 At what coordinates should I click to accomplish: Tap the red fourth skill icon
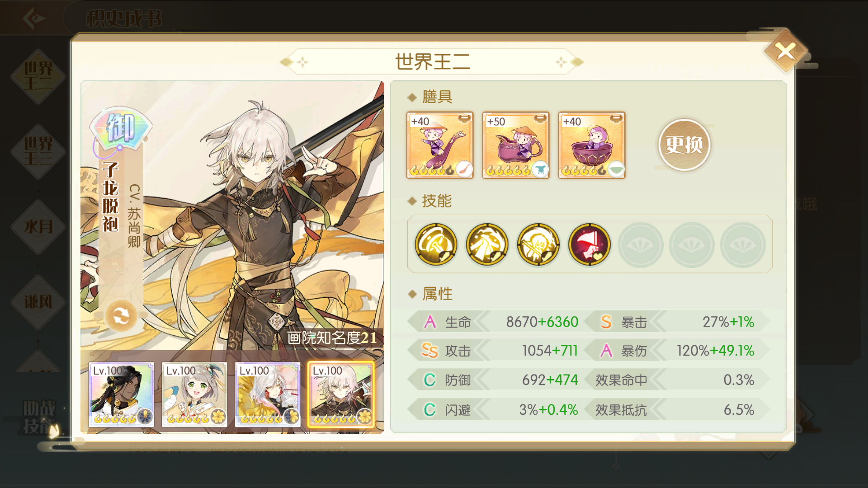click(x=589, y=244)
